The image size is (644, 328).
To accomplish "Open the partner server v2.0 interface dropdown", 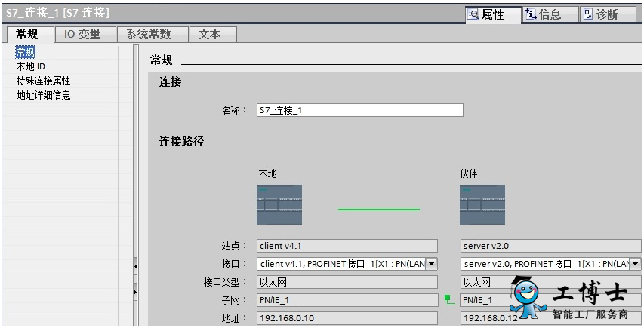I will [636, 264].
